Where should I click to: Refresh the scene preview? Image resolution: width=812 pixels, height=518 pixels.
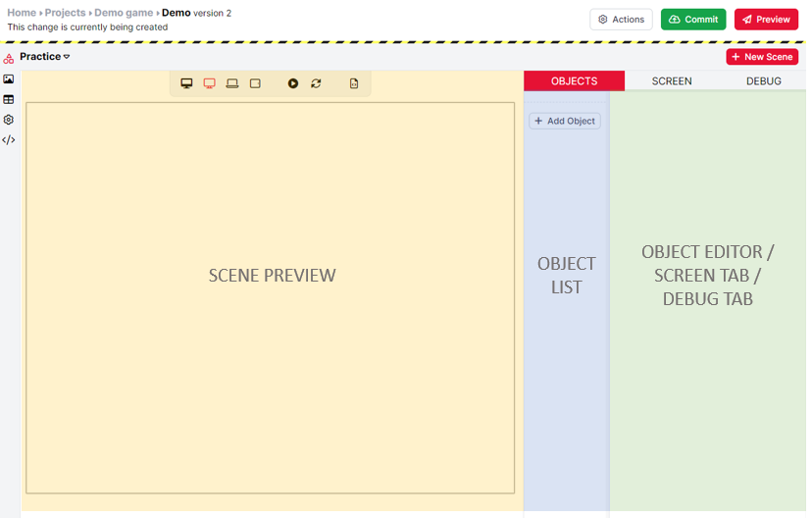click(x=316, y=83)
